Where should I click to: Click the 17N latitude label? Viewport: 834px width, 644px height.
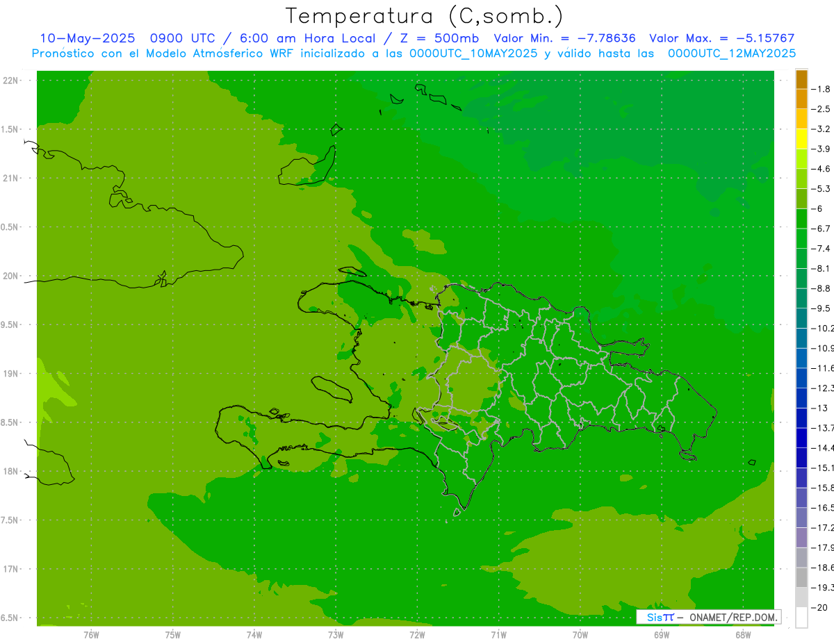(x=11, y=569)
